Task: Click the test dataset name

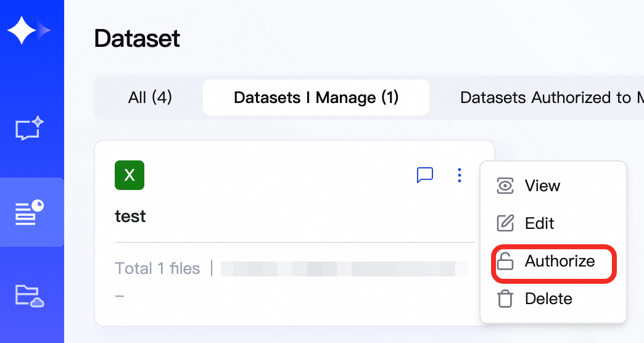Action: [x=130, y=217]
